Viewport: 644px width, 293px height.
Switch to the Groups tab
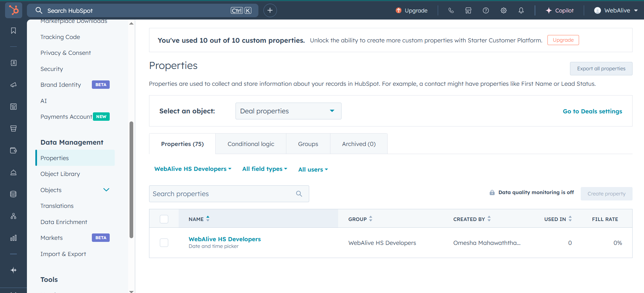[308, 144]
